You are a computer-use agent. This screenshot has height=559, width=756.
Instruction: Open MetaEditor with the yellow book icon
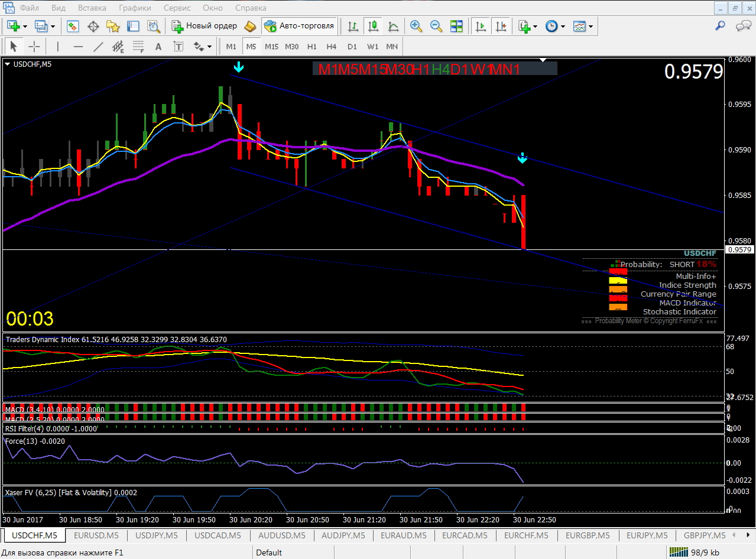250,26
